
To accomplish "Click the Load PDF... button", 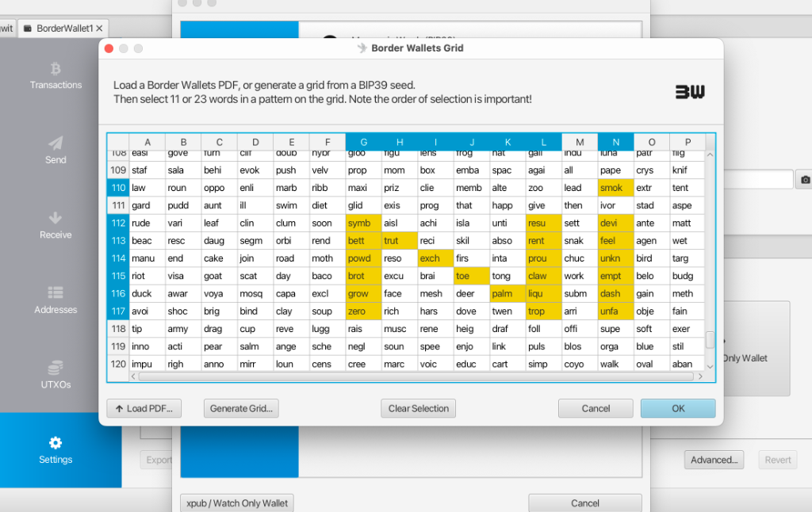I will 144,408.
